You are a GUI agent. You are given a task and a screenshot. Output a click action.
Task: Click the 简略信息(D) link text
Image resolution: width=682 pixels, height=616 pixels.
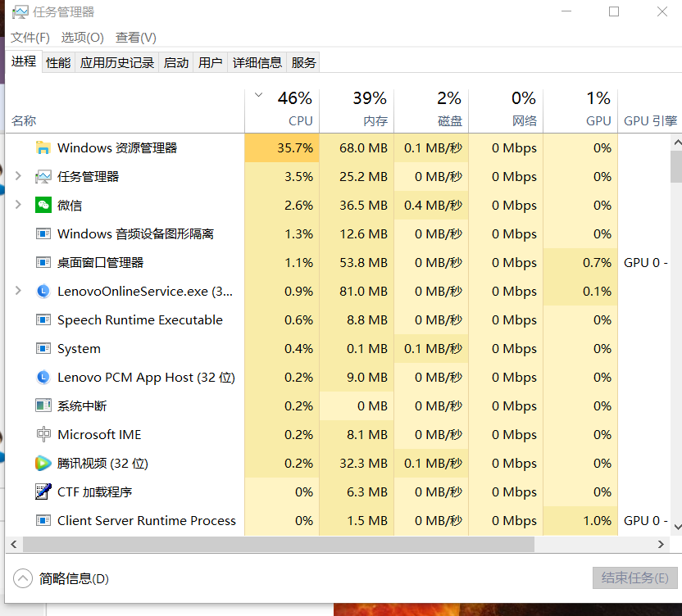point(74,578)
